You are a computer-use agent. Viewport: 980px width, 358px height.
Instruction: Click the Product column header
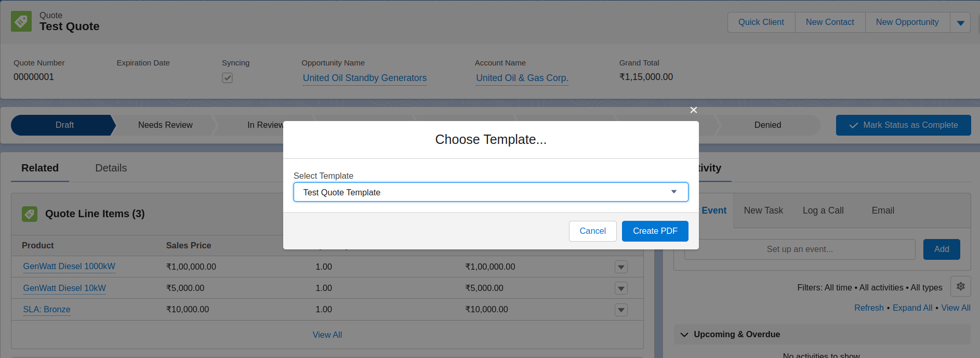(38, 246)
